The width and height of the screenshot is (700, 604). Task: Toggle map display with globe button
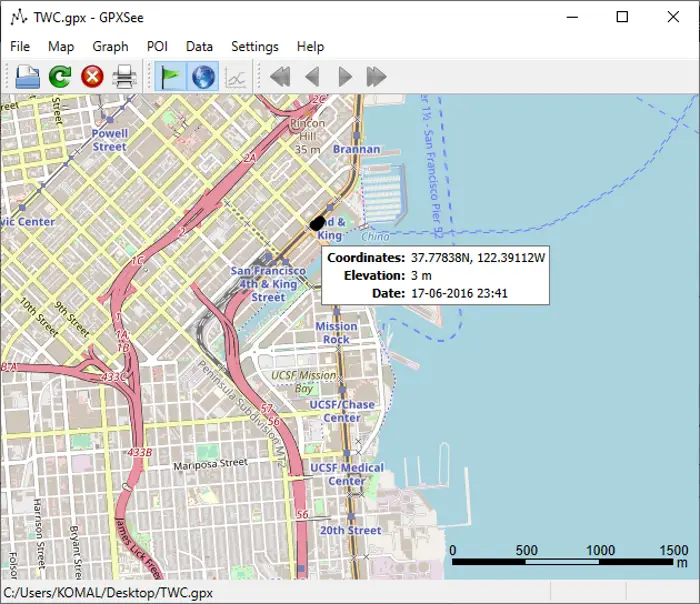203,76
